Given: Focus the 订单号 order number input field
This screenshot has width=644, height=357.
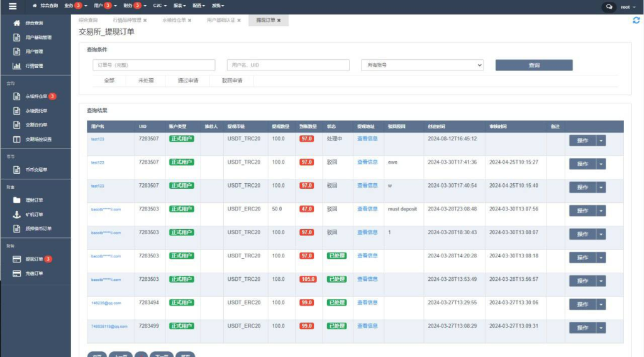Looking at the screenshot, I should point(154,65).
